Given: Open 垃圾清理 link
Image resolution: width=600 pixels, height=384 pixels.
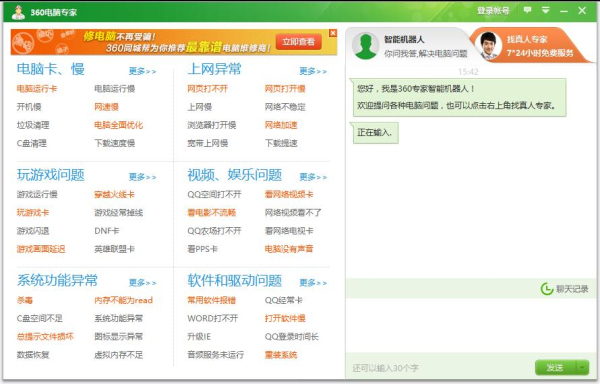Looking at the screenshot, I should (x=33, y=125).
